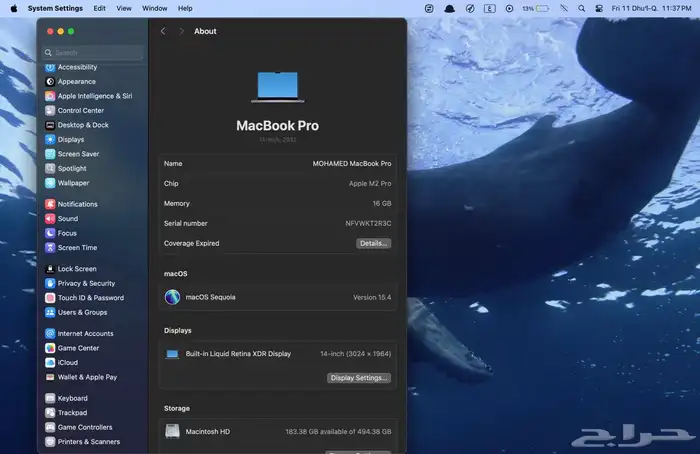Image resolution: width=700 pixels, height=454 pixels.
Task: Click the now playing icon in menu bar
Action: coord(509,8)
